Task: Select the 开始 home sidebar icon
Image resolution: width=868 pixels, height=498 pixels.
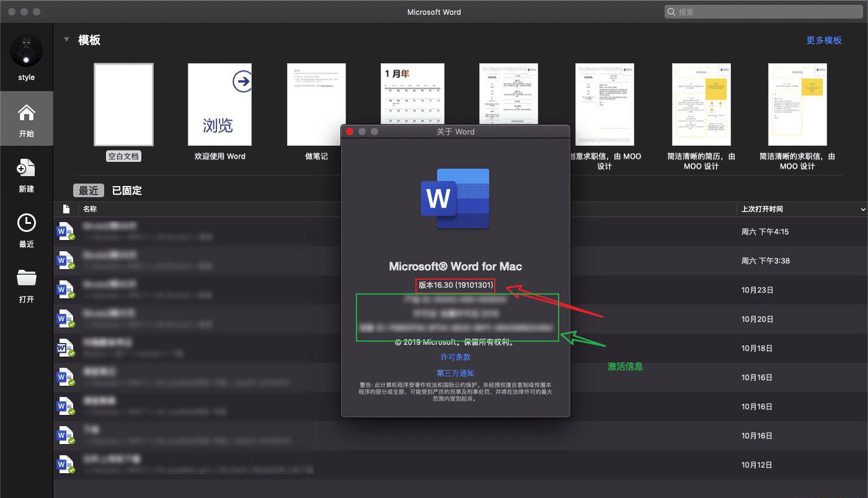Action: [26, 113]
